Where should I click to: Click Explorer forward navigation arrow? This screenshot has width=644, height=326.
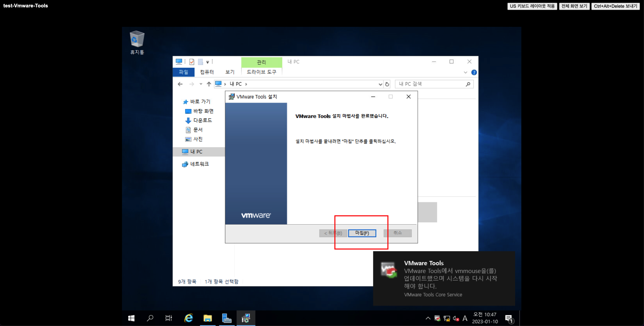(x=192, y=84)
